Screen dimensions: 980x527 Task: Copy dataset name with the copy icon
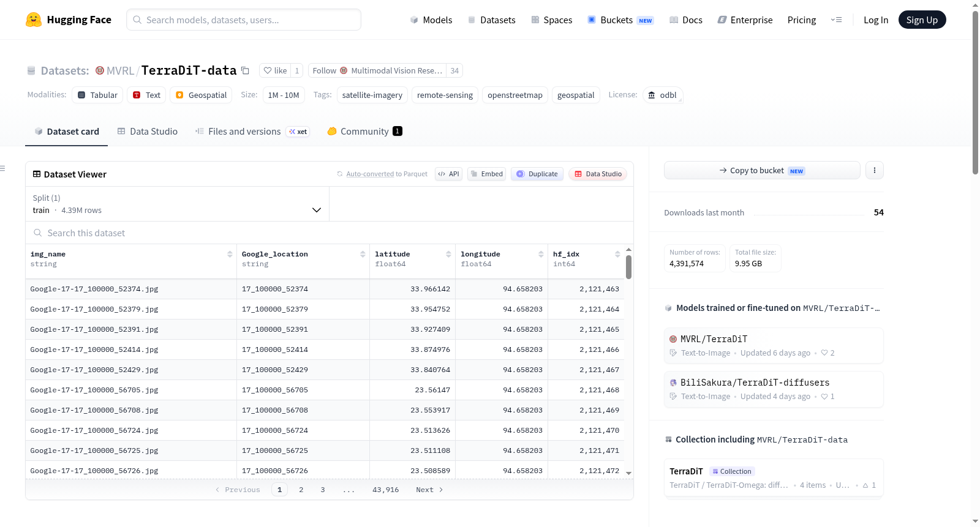pos(245,70)
